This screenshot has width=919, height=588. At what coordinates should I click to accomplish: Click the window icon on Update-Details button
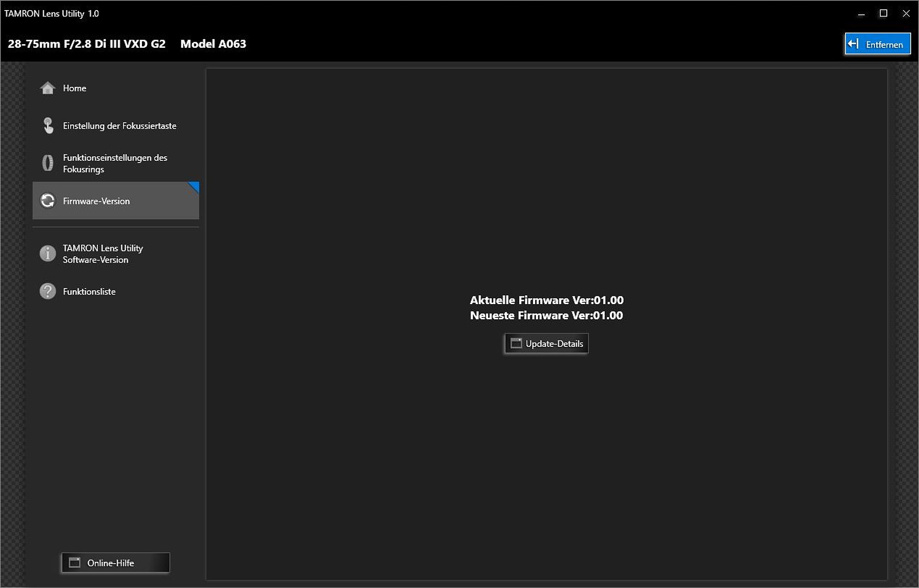point(516,344)
